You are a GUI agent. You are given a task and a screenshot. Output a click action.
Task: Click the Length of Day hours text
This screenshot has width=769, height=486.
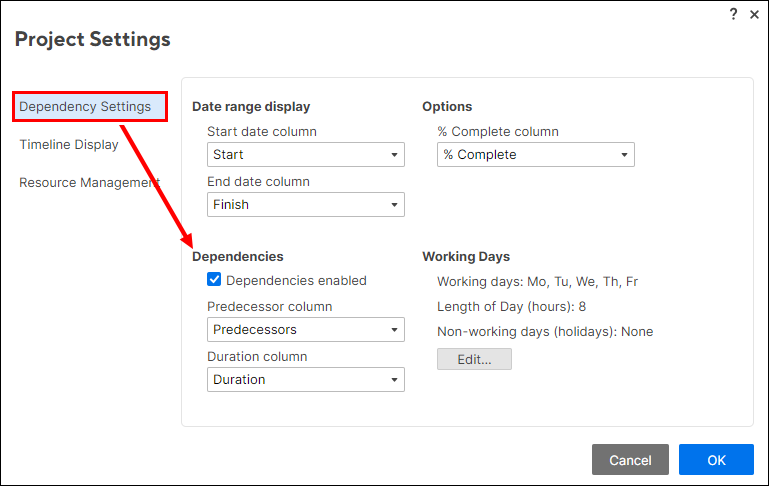(x=511, y=307)
